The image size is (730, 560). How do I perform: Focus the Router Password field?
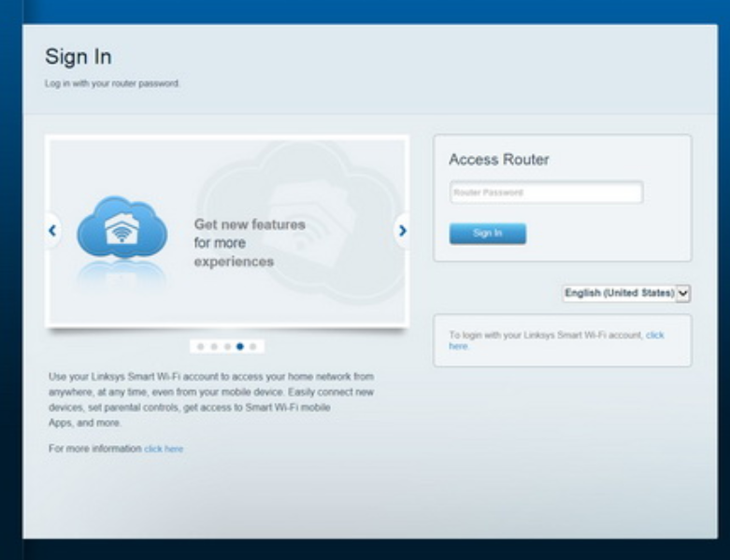(547, 193)
